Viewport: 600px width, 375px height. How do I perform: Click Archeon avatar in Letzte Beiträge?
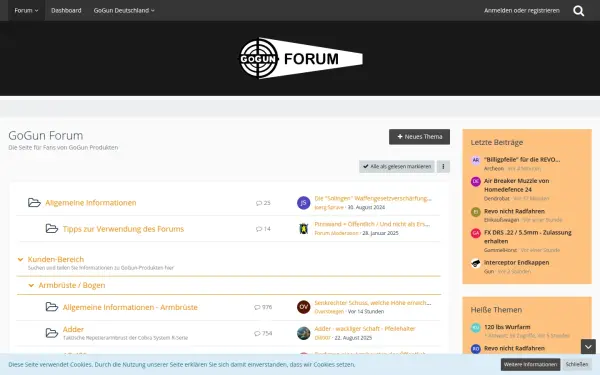[476, 160]
